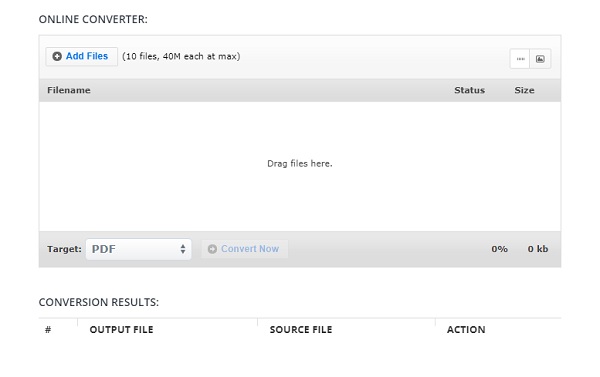600x377 pixels.
Task: Open the Target format PDF dropdown
Action: [x=139, y=249]
